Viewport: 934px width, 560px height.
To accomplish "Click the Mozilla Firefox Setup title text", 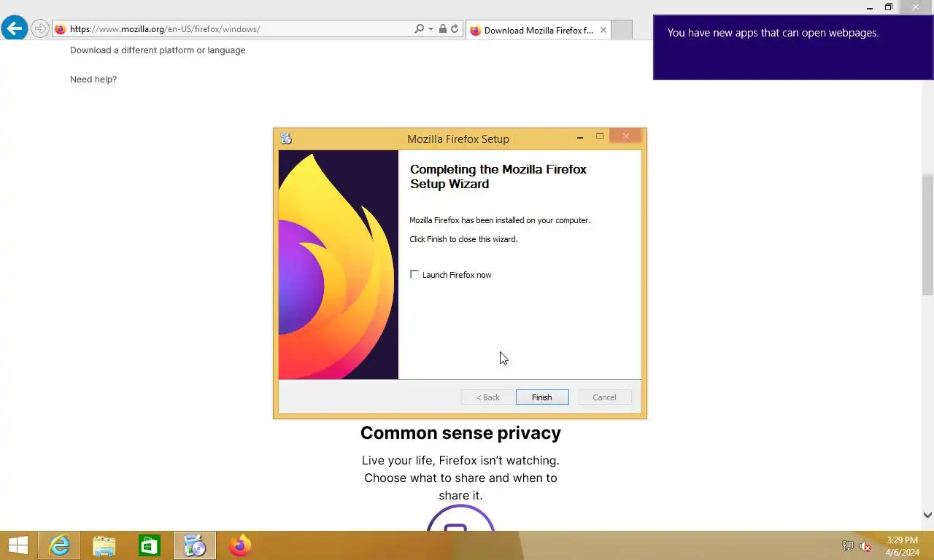I will click(458, 139).
